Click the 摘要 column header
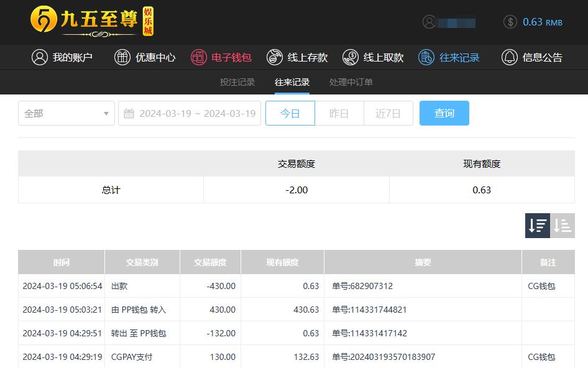 pos(423,262)
